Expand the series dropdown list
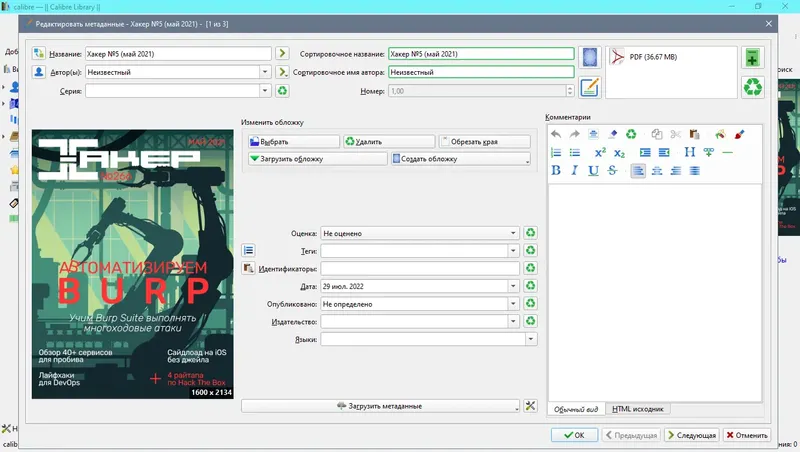Image resolution: width=800 pixels, height=452 pixels. pos(265,91)
